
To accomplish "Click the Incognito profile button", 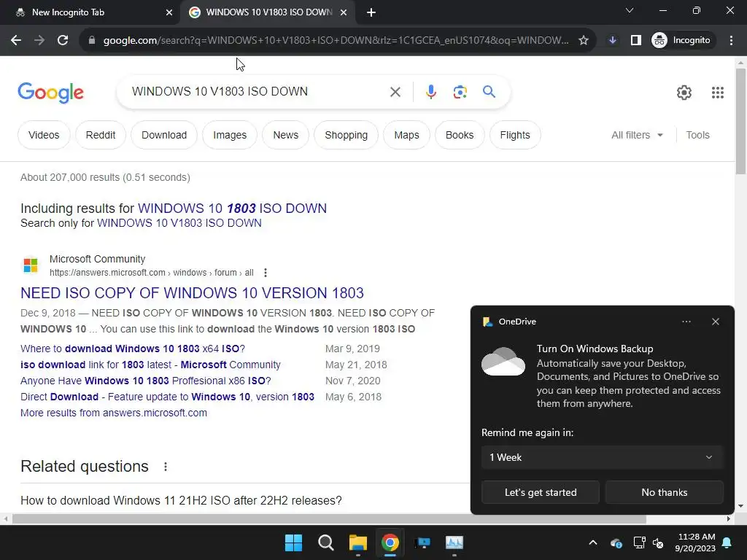I will pyautogui.click(x=681, y=41).
